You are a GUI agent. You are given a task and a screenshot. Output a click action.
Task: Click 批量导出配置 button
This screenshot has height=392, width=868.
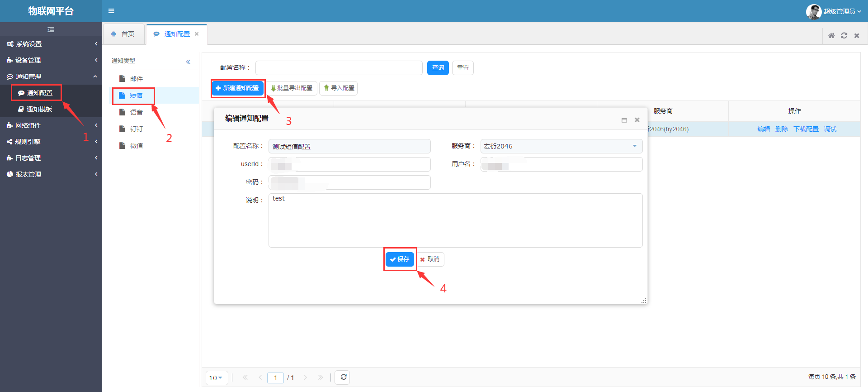(x=292, y=88)
